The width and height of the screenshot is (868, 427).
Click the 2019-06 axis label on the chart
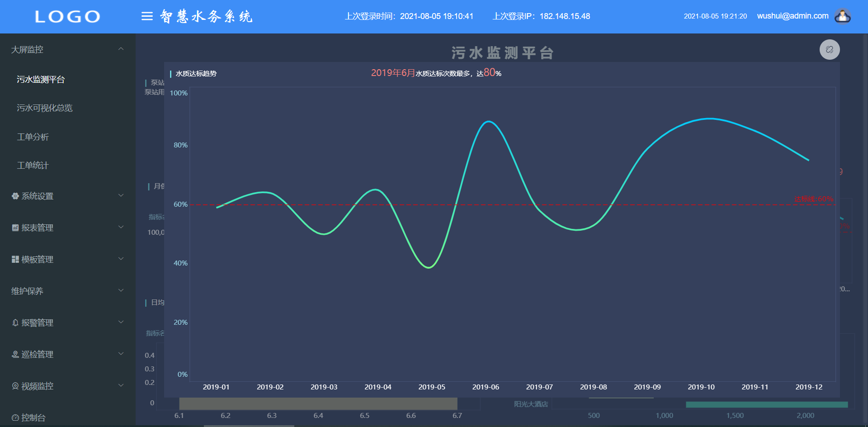[x=486, y=387]
